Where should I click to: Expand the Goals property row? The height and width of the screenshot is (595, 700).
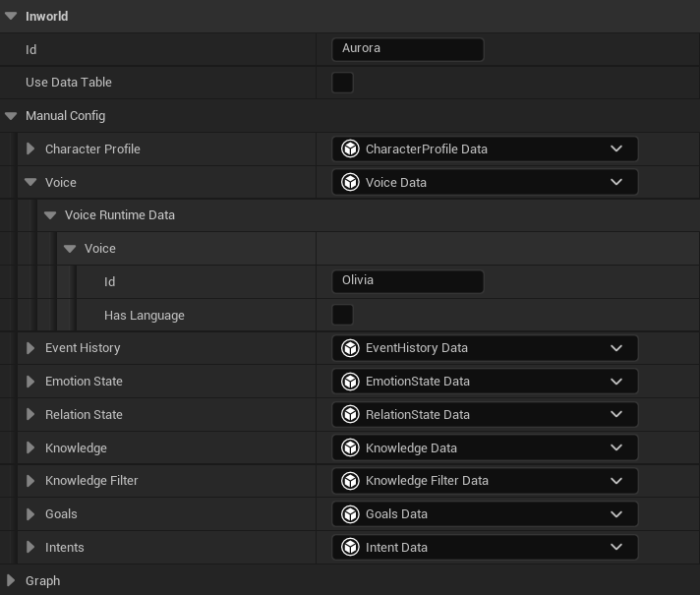pyautogui.click(x=30, y=514)
